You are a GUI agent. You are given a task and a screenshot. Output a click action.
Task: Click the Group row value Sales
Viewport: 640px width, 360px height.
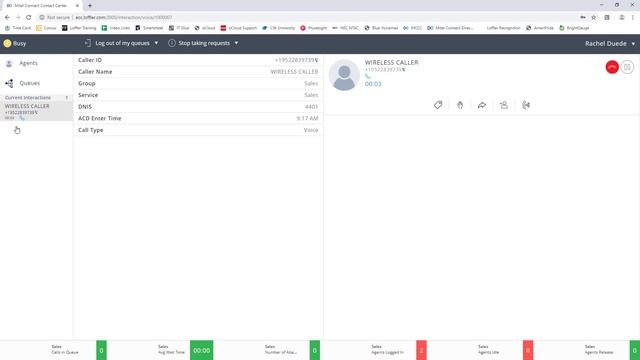point(311,83)
